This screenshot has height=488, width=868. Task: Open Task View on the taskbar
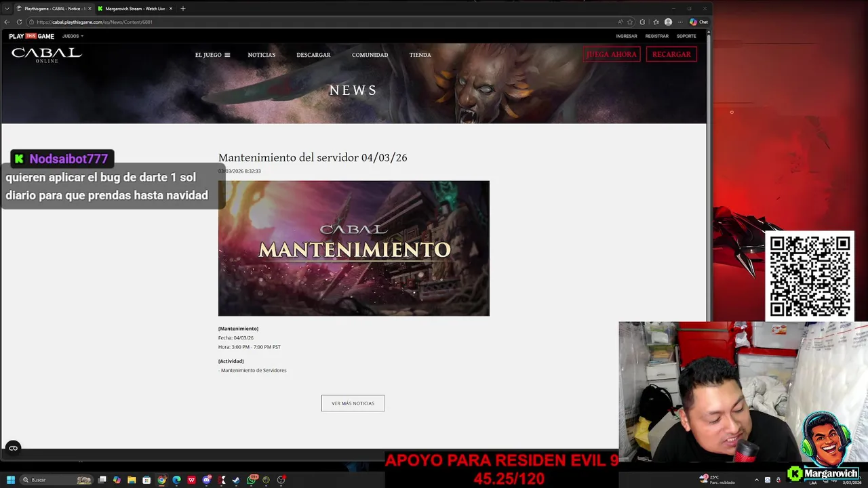point(102,480)
